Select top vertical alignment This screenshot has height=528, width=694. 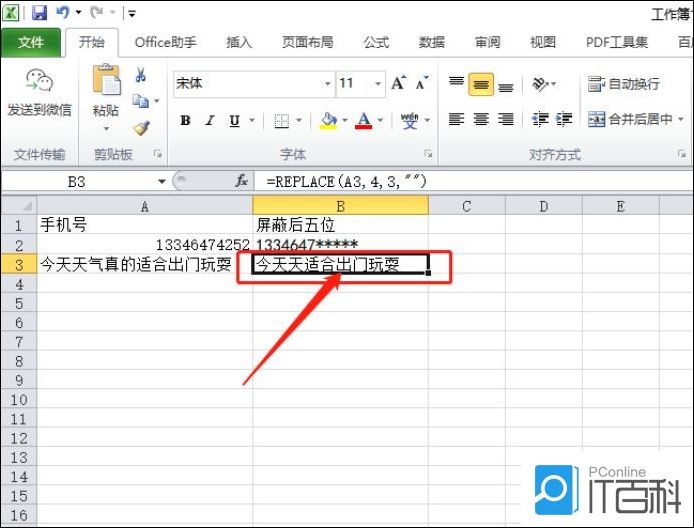[456, 83]
